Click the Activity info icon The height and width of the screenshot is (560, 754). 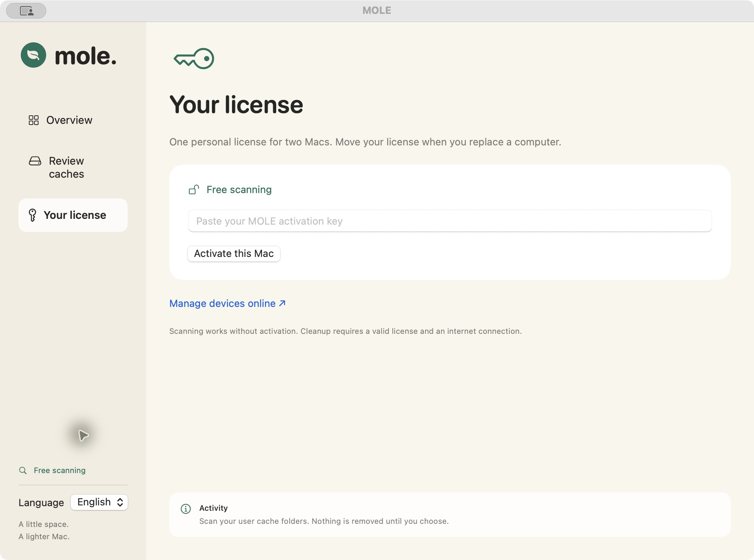click(x=186, y=509)
